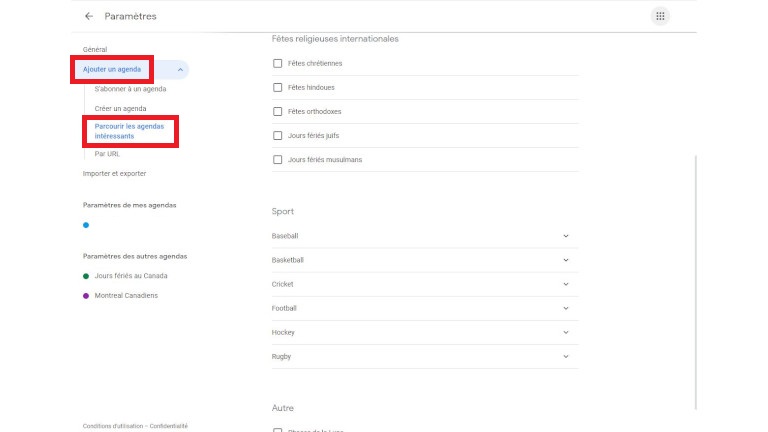768x432 pixels.
Task: Open the Par URL option
Action: click(107, 154)
